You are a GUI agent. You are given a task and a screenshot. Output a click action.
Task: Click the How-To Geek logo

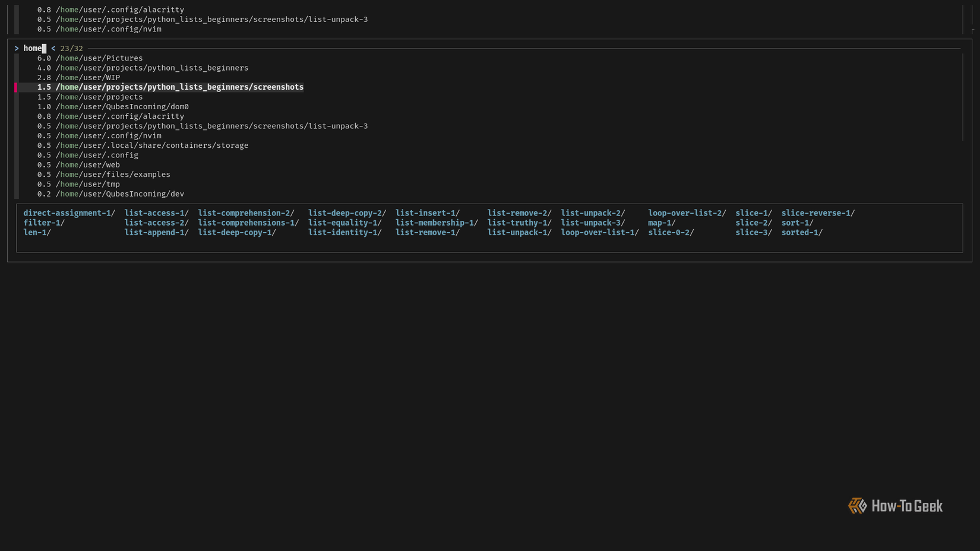coord(894,506)
